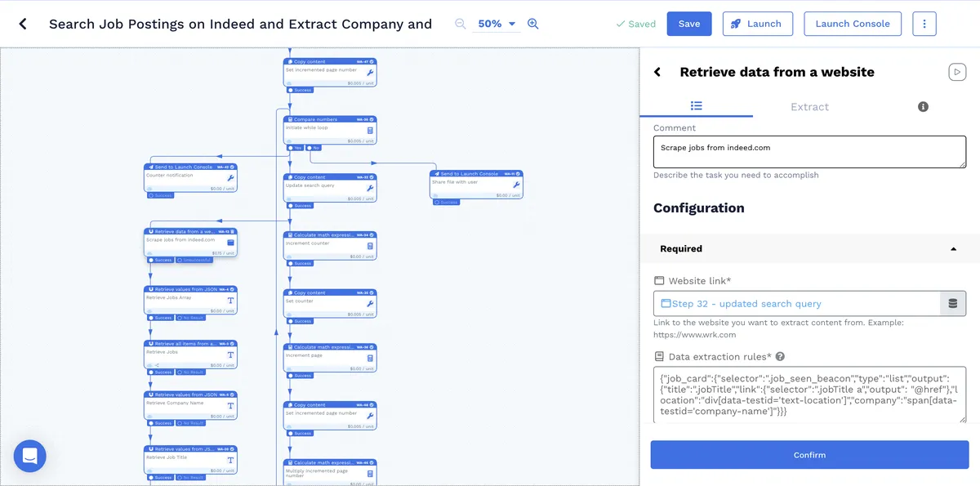The image size is (980, 486).
Task: Go back using the panel's left arrow
Action: 657,72
